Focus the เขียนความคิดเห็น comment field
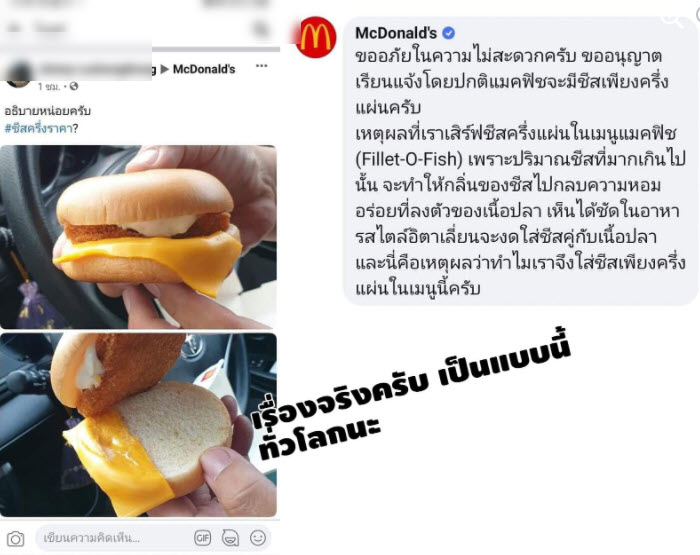Image resolution: width=700 pixels, height=555 pixels. 114,538
